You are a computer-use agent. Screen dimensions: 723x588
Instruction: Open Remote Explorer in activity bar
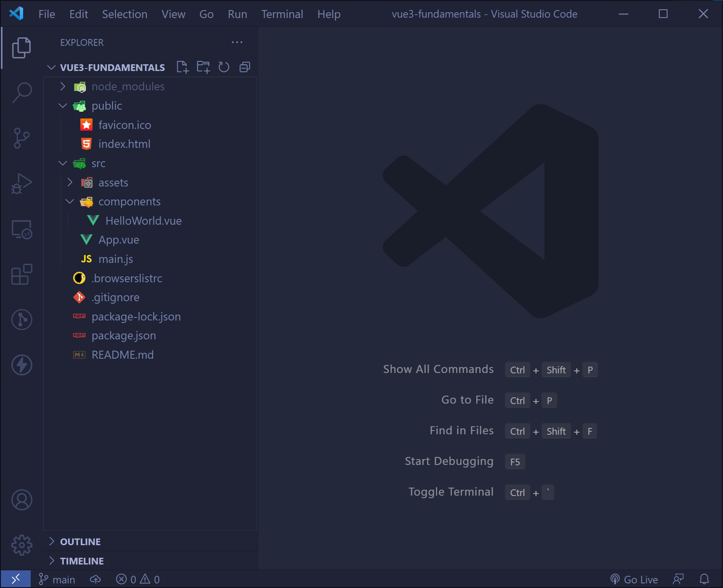click(21, 229)
